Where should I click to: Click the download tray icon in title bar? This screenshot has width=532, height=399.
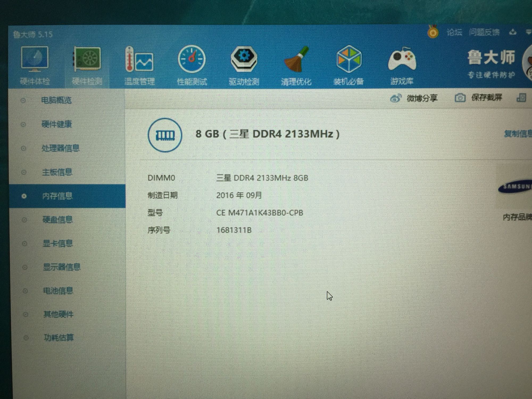click(x=513, y=32)
